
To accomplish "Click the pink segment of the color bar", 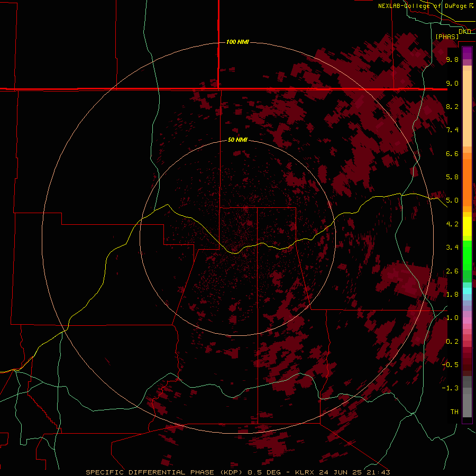I will pos(467,321).
